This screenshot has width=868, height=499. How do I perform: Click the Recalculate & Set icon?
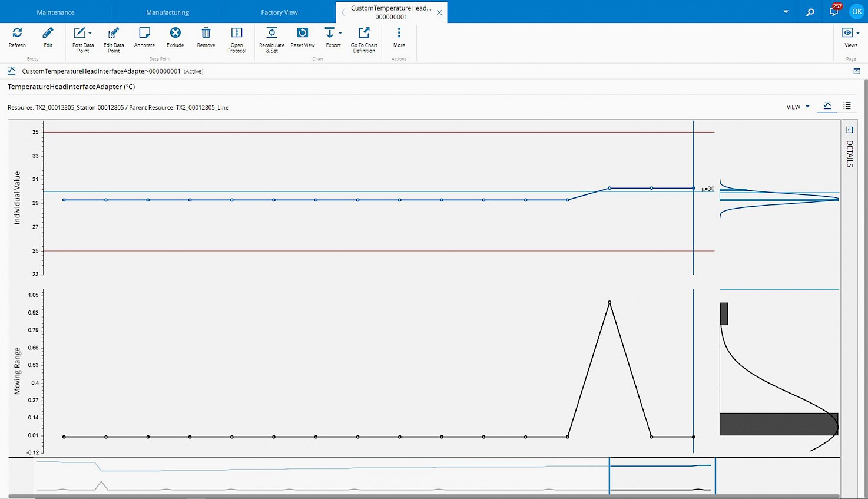tap(271, 33)
